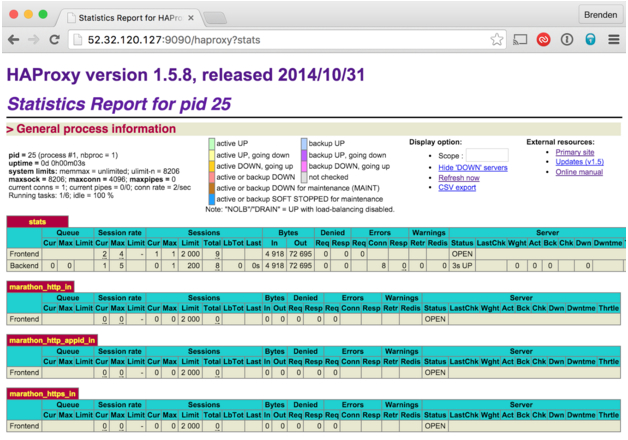Click the Brenden profile button

(x=600, y=15)
